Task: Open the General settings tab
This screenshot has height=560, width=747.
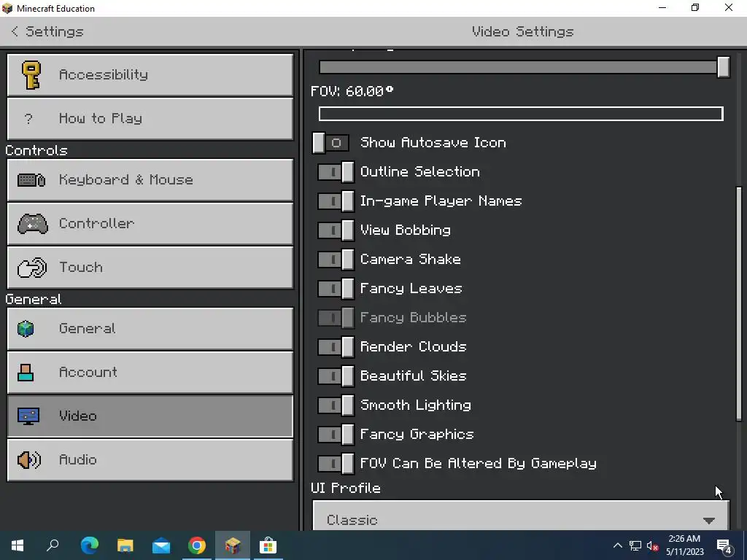Action: 150,329
